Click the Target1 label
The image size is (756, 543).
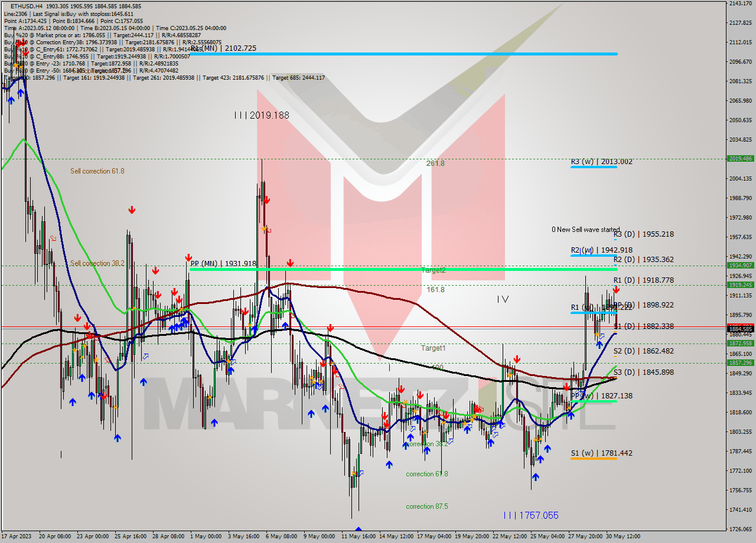pyautogui.click(x=434, y=348)
